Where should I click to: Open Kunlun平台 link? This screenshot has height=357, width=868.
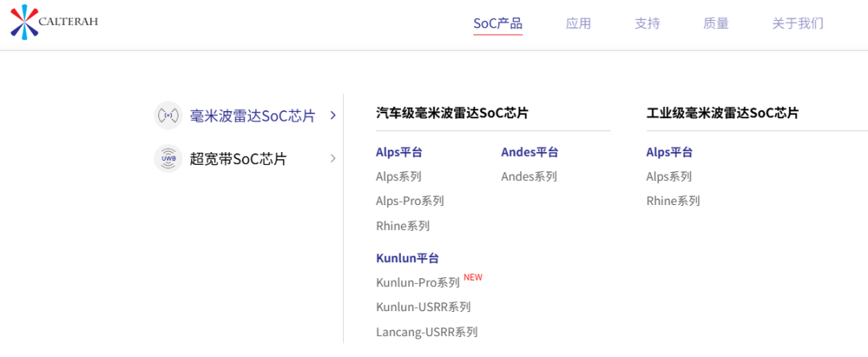point(407,258)
